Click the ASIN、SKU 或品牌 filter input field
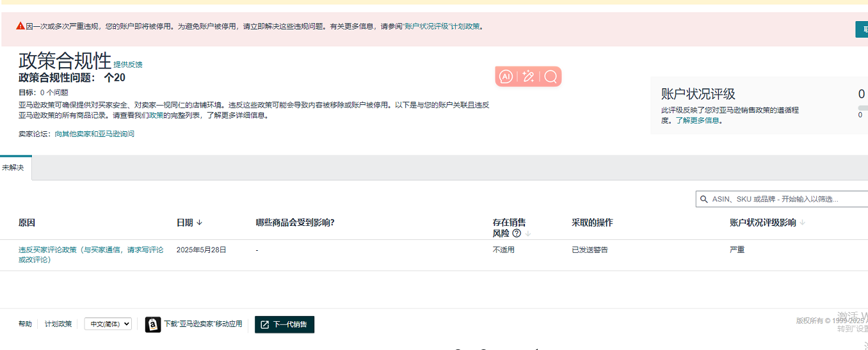This screenshot has height=350, width=868. pos(782,200)
